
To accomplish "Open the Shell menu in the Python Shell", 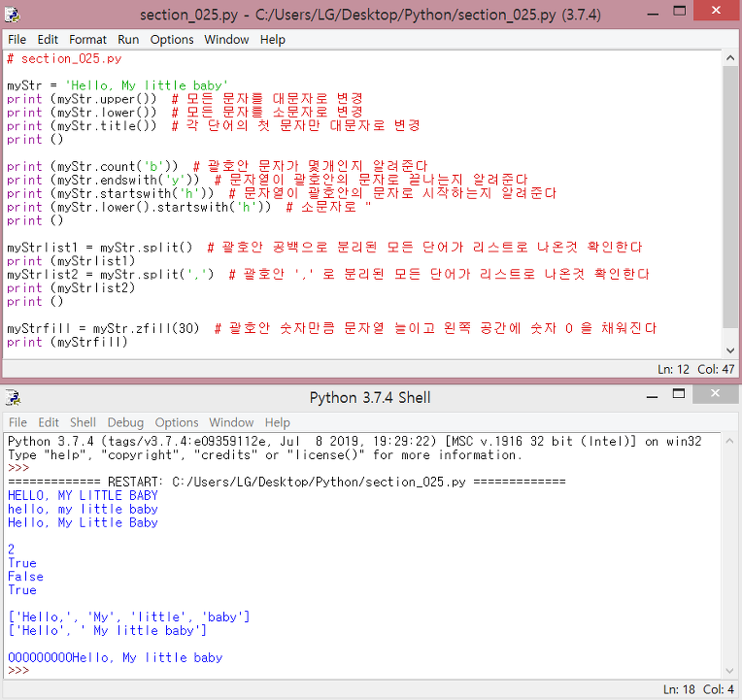I will pos(83,422).
